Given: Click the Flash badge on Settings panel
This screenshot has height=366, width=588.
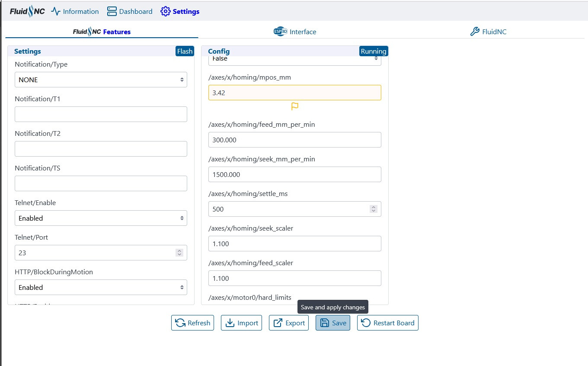Looking at the screenshot, I should point(185,51).
